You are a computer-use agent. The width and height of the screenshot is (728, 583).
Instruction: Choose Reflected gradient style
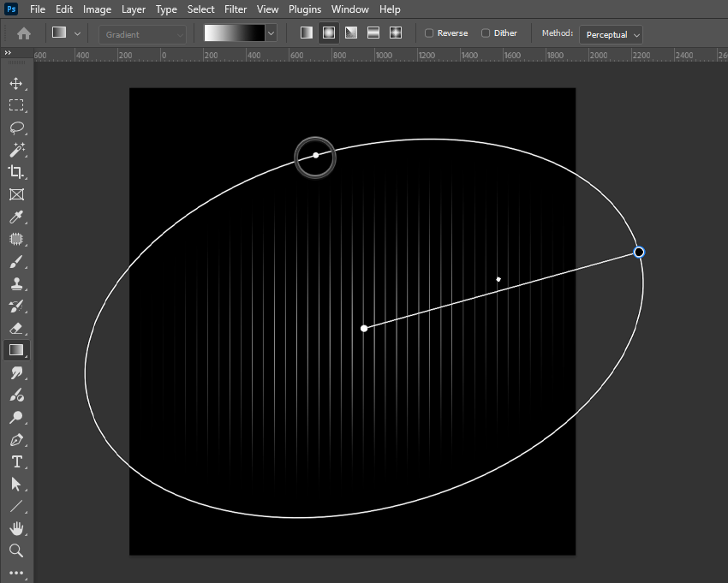(x=373, y=33)
